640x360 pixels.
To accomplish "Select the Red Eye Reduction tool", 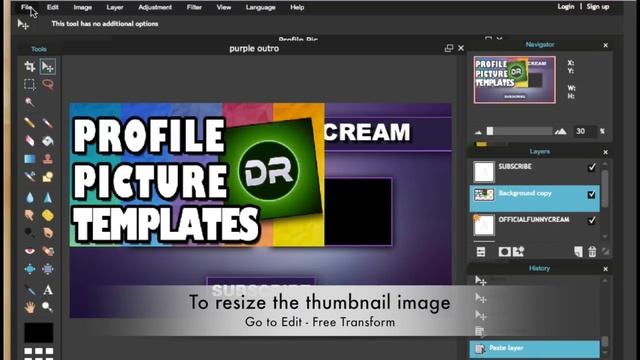I will pyautogui.click(x=29, y=251).
